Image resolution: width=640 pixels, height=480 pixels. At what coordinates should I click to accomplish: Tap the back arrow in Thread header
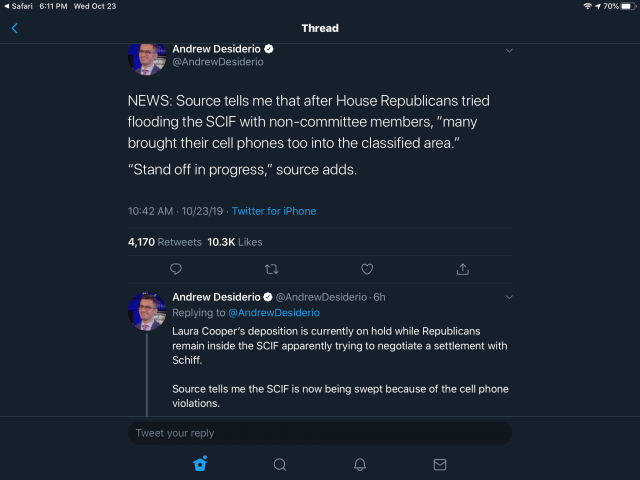[x=14, y=28]
